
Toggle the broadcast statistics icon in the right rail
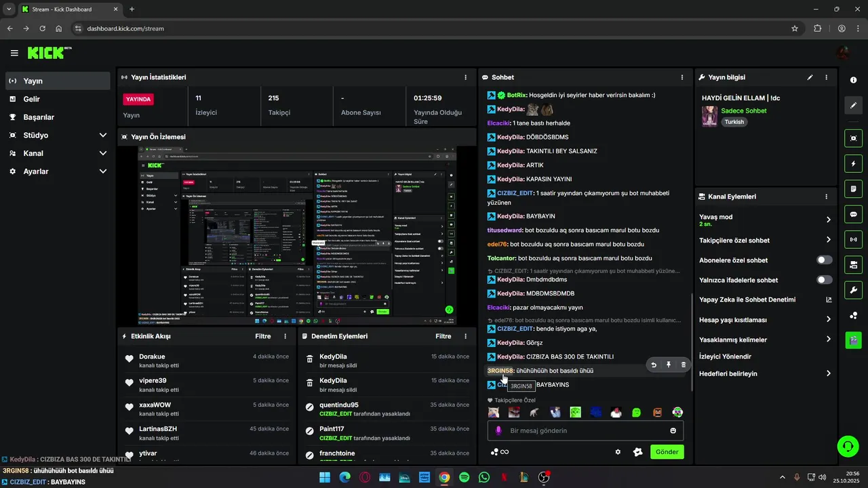coord(853,239)
